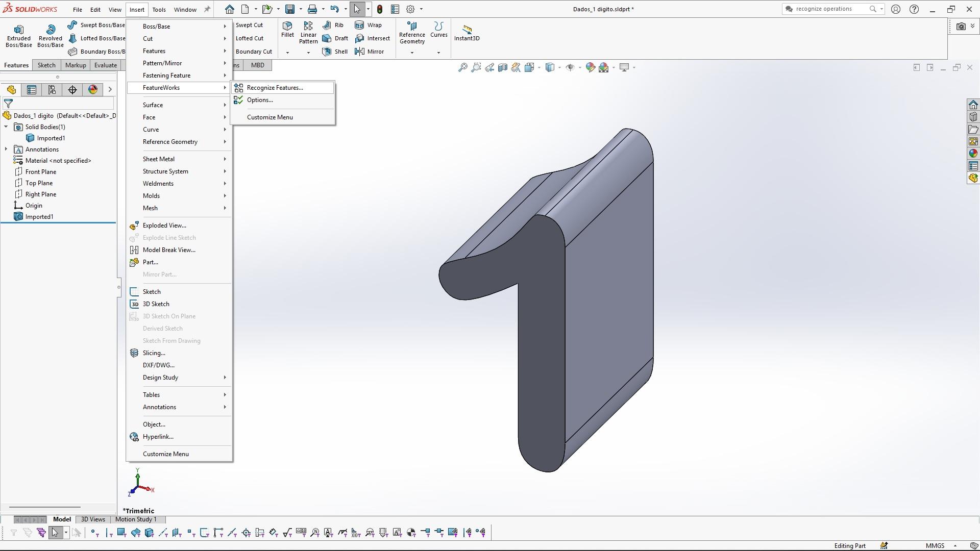Click the Undo icon
The image size is (980, 551).
(334, 9)
